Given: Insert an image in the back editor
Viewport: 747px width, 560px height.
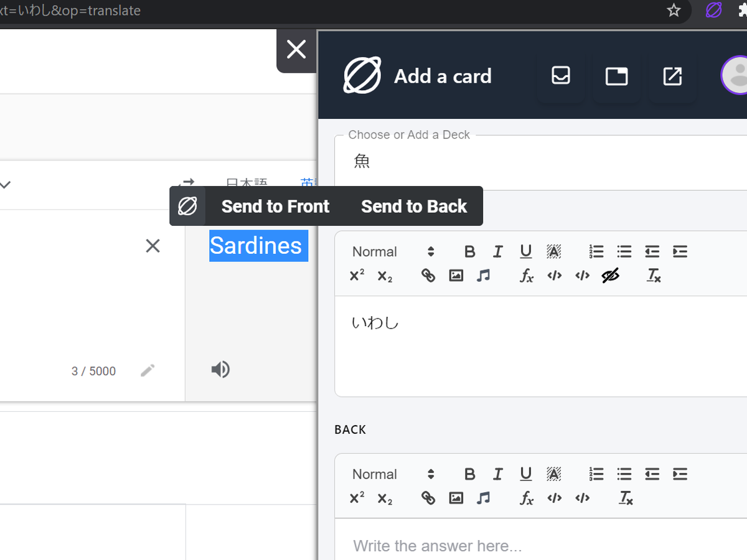Looking at the screenshot, I should (456, 498).
